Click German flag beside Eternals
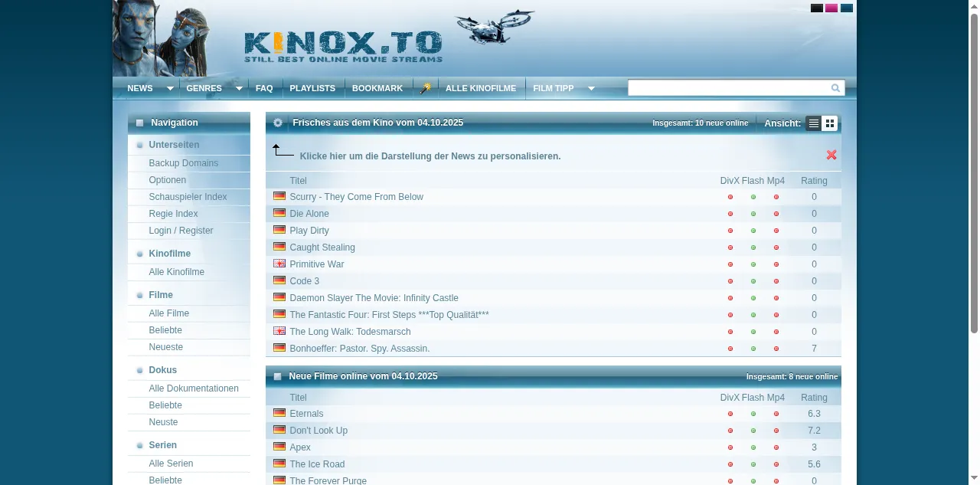The width and height of the screenshot is (980, 485). [279, 413]
